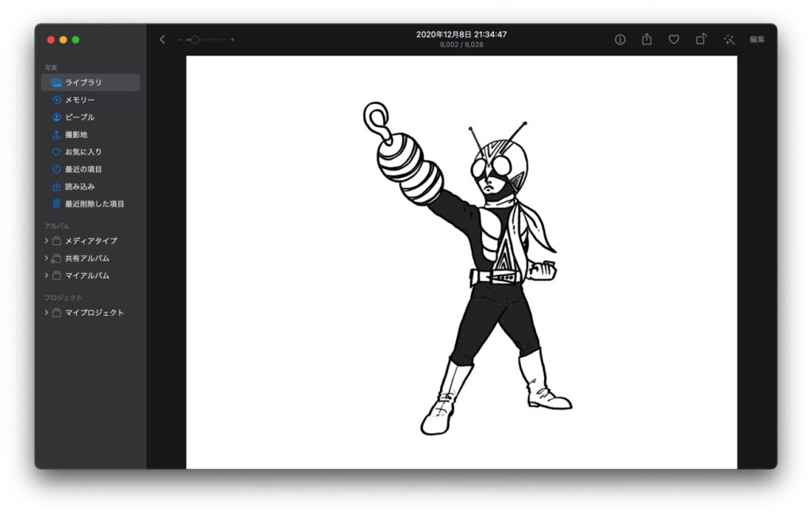
Task: Select 共有アルバム in sidebar
Action: tap(90, 258)
